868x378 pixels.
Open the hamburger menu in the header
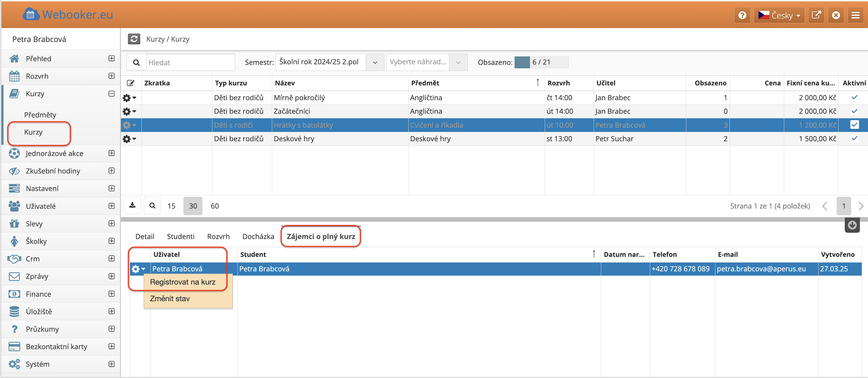click(x=855, y=15)
